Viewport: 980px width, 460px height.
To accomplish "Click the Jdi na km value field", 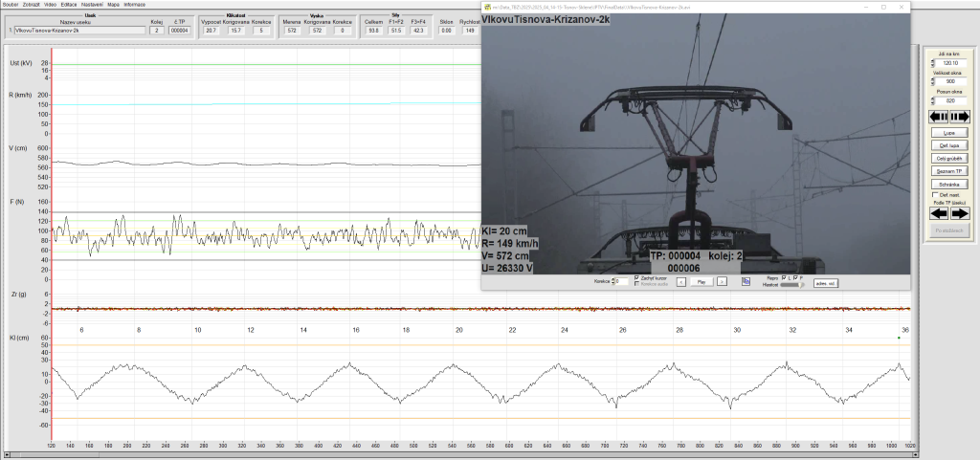I will 951,63.
